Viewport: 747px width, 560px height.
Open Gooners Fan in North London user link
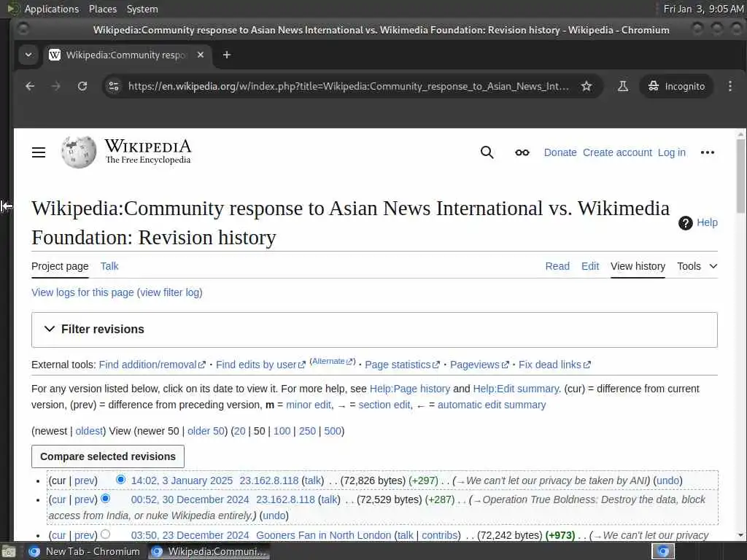[323, 535]
